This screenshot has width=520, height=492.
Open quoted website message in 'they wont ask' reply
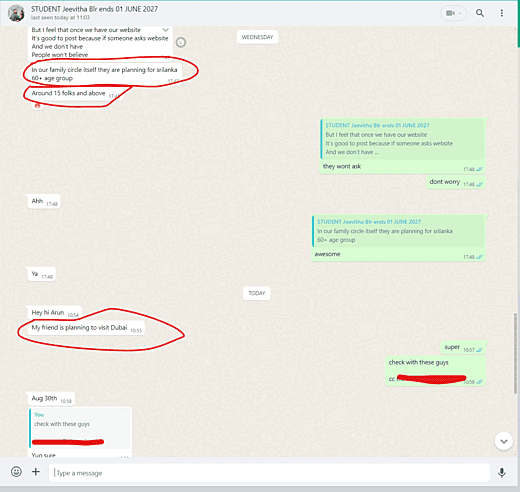point(402,139)
